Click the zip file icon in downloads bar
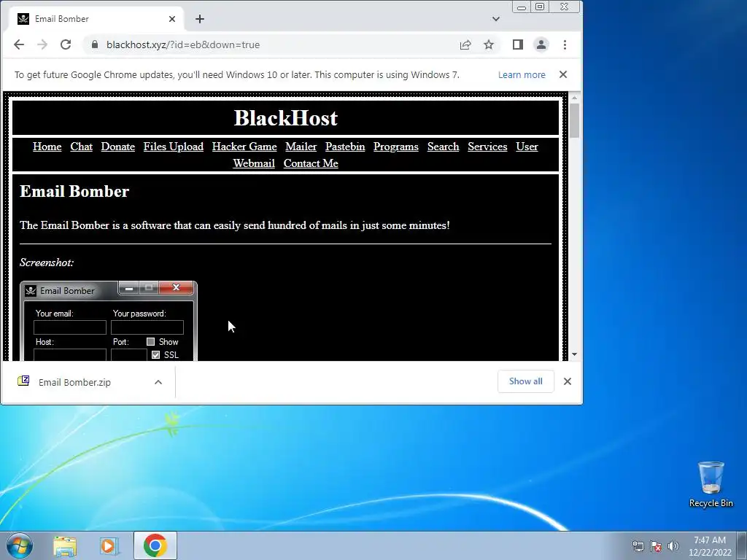Screen dimensions: 747x560 click(x=23, y=381)
